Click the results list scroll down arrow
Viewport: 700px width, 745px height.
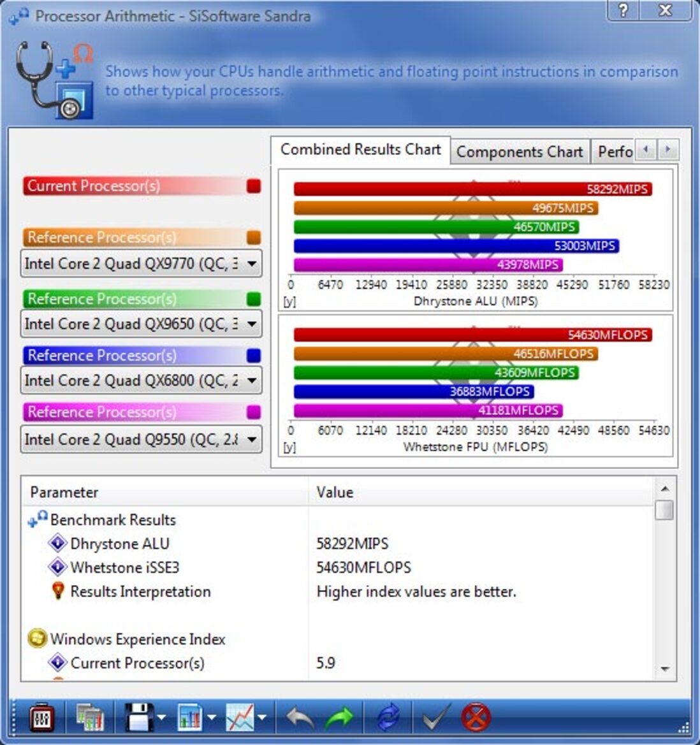(x=665, y=669)
